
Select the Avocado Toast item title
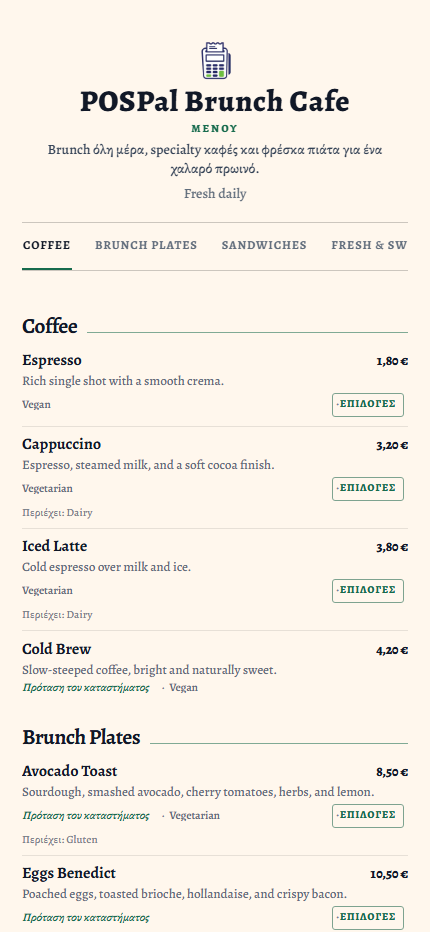[70, 771]
